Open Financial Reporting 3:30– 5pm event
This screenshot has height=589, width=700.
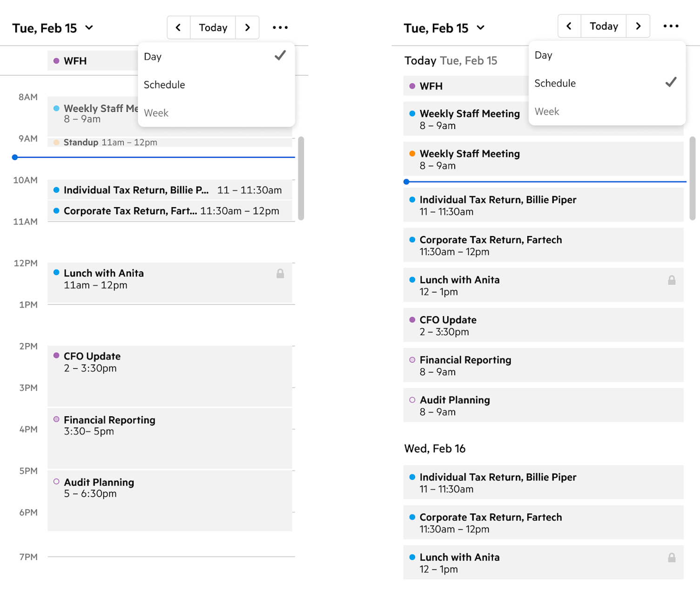coord(170,438)
